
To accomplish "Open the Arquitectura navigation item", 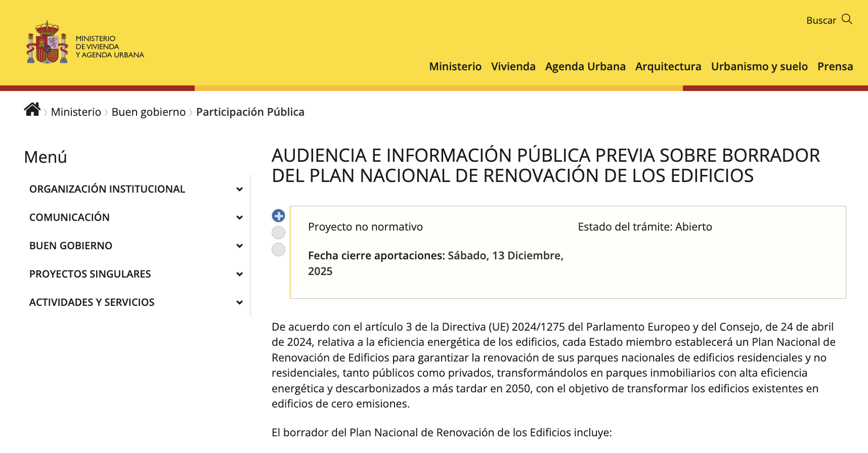I will [668, 66].
